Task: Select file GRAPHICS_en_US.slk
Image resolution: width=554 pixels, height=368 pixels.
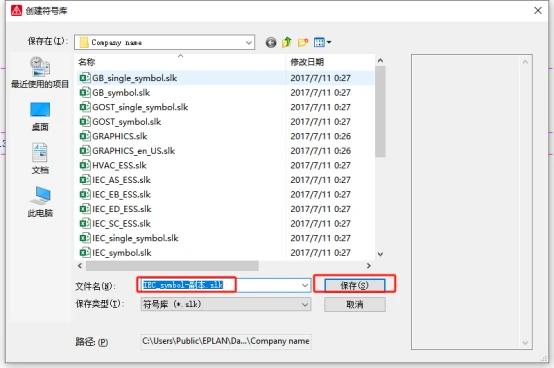Action: pyautogui.click(x=133, y=151)
